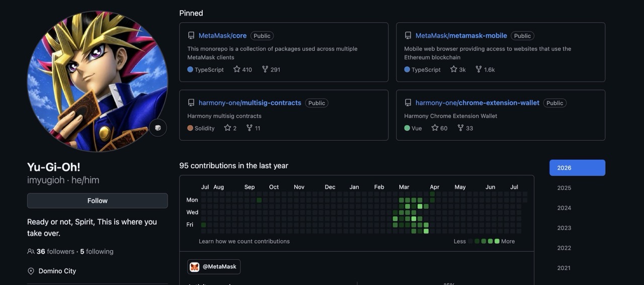This screenshot has width=644, height=285.
Task: View 11 forks of multisig-contracts
Action: [x=253, y=128]
